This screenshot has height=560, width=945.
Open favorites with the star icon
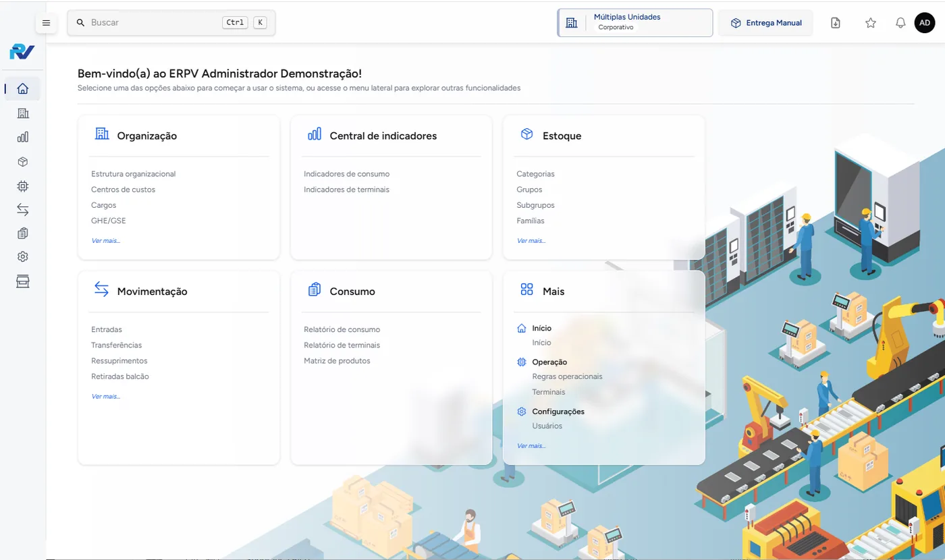[x=871, y=23]
